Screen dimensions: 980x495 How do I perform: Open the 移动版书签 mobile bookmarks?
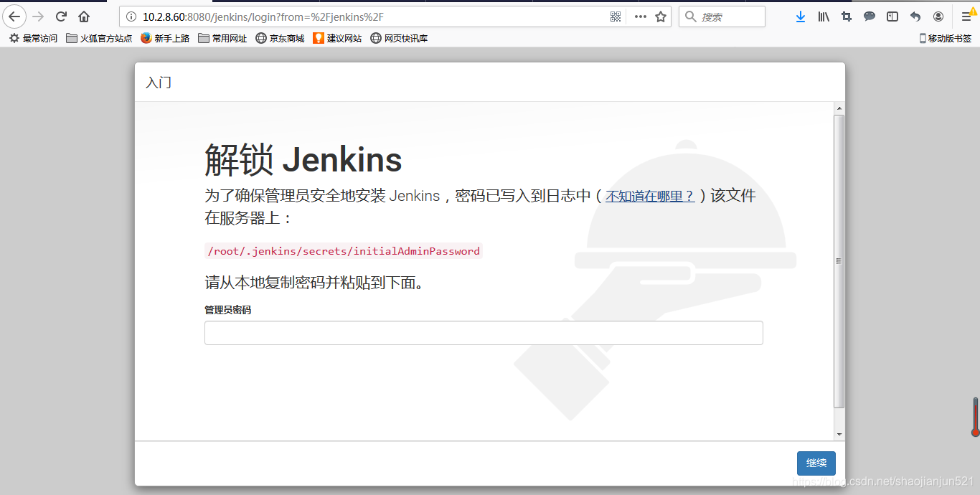(946, 38)
